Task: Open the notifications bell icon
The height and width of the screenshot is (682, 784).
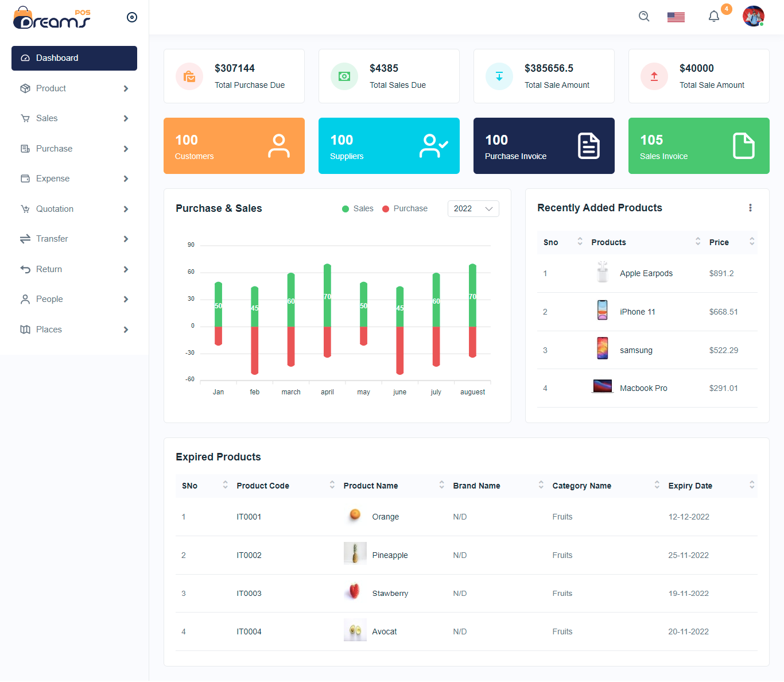Action: pos(713,17)
